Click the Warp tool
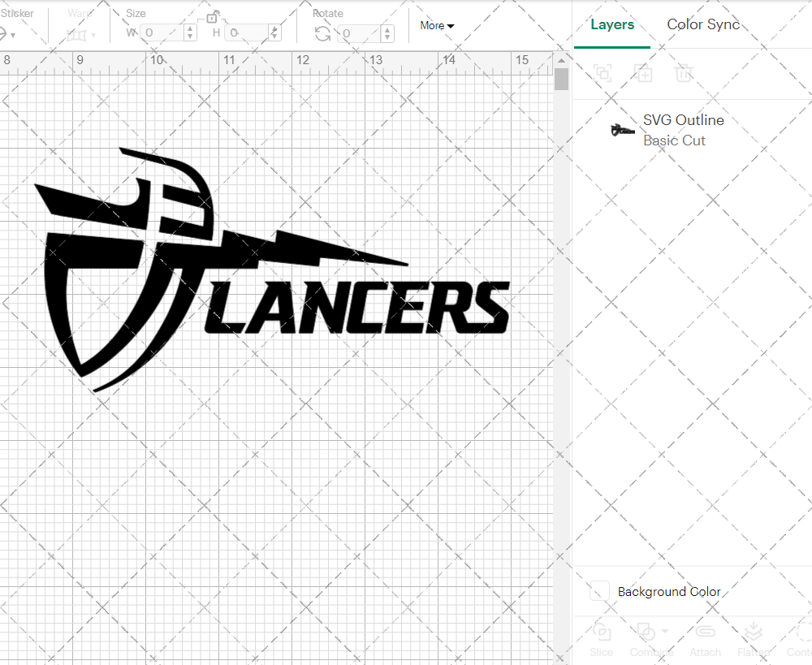 [76, 34]
